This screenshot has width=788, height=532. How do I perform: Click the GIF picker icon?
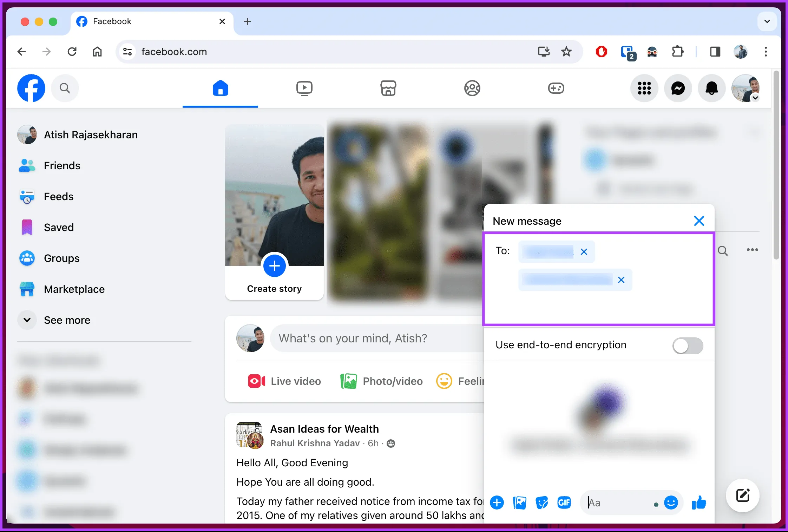click(564, 503)
